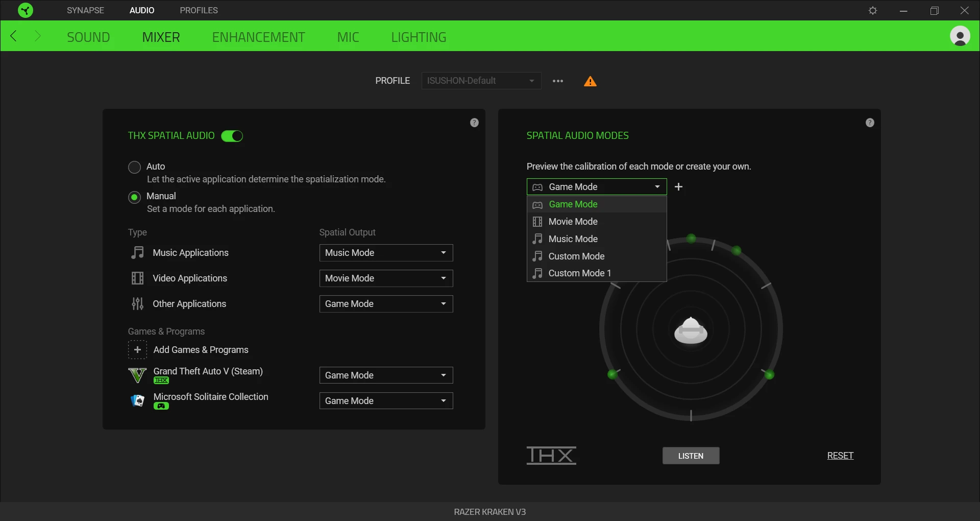
Task: Click note icon beside Custom Mode 1
Action: click(x=537, y=273)
